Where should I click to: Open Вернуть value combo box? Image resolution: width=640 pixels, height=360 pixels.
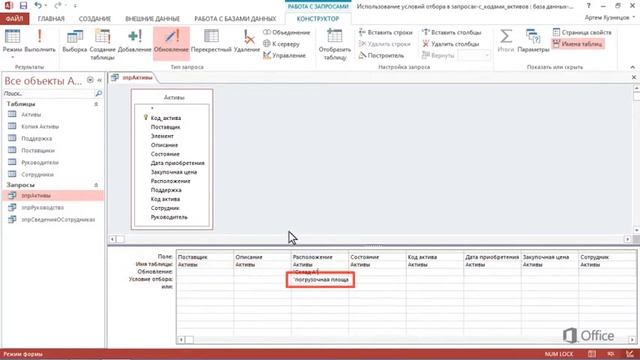point(475,55)
